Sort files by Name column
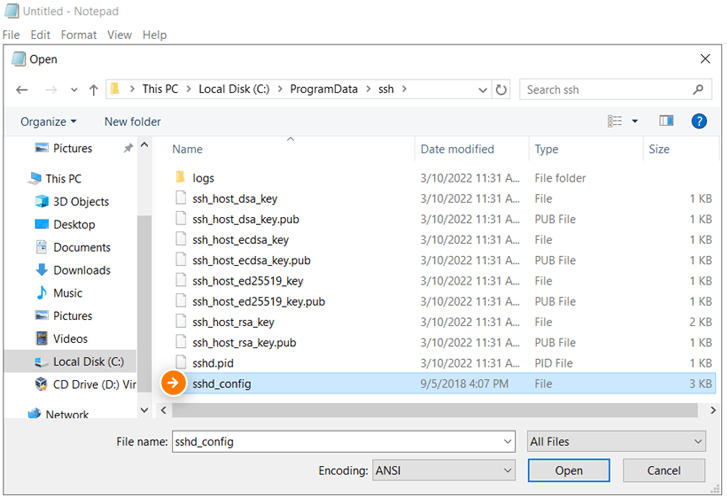 click(x=187, y=149)
